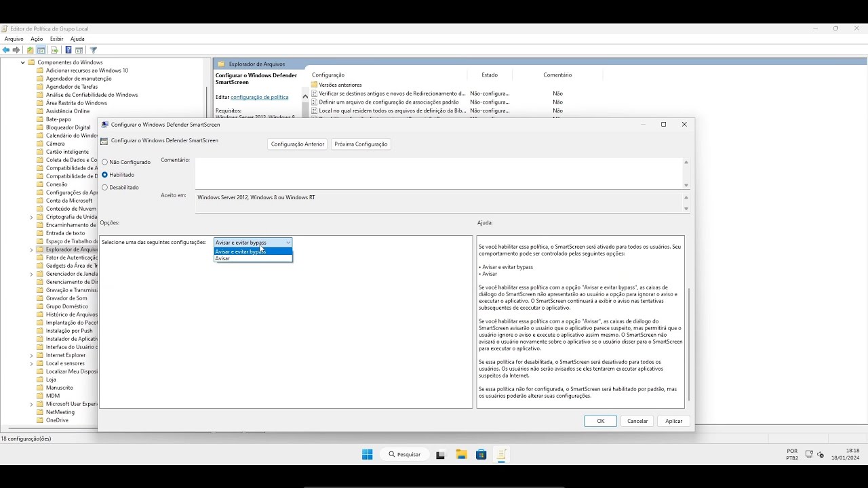
Task: Click the Cancelar button
Action: [637, 421]
